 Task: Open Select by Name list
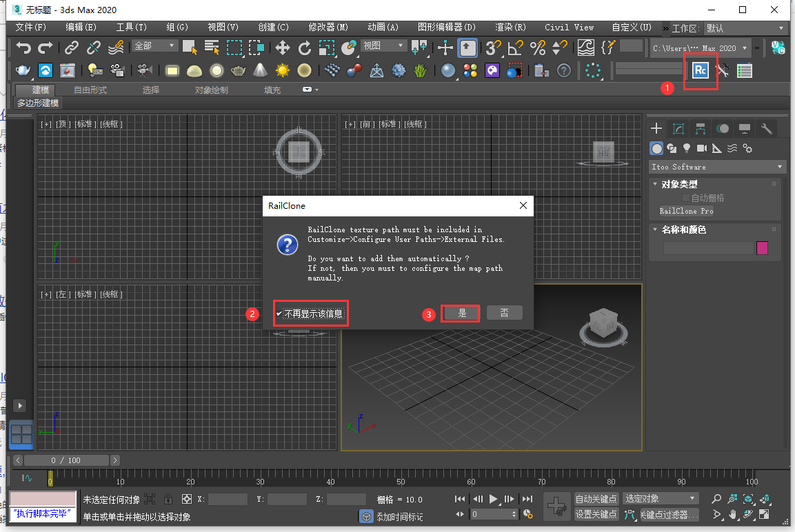[x=212, y=48]
